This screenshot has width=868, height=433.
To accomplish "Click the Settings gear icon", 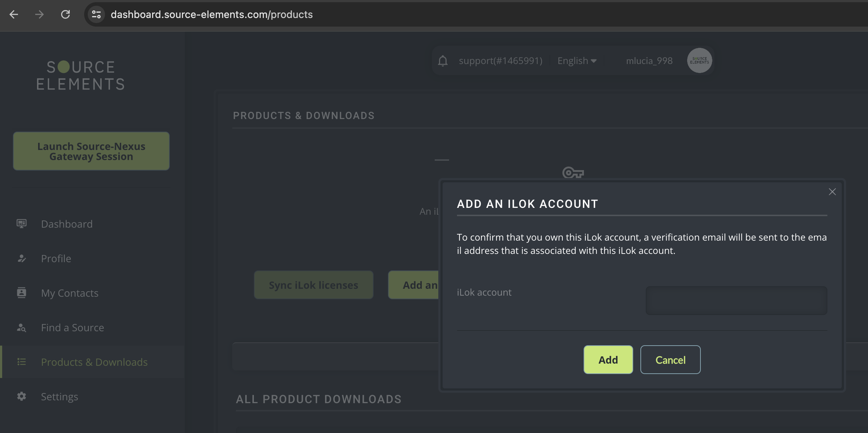I will click(x=22, y=396).
